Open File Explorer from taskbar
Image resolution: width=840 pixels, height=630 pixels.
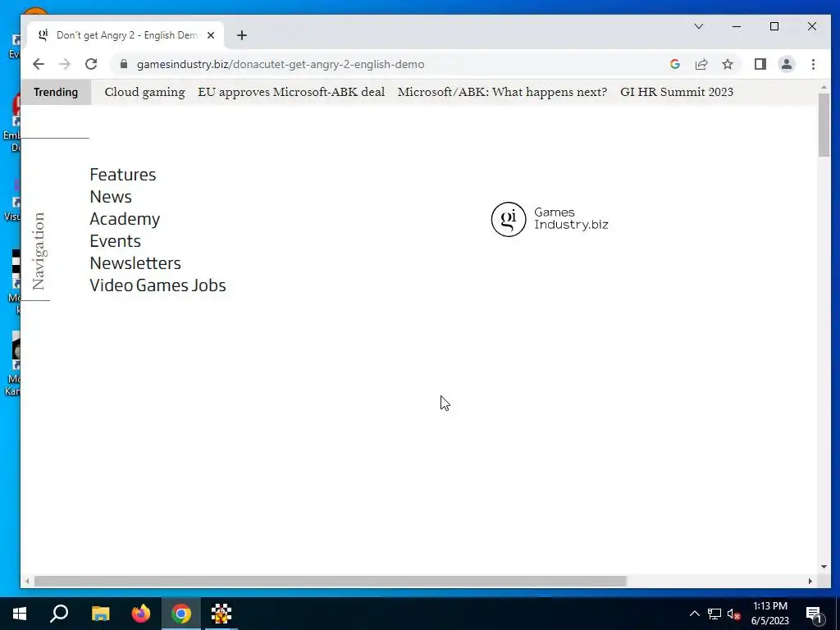[100, 614]
